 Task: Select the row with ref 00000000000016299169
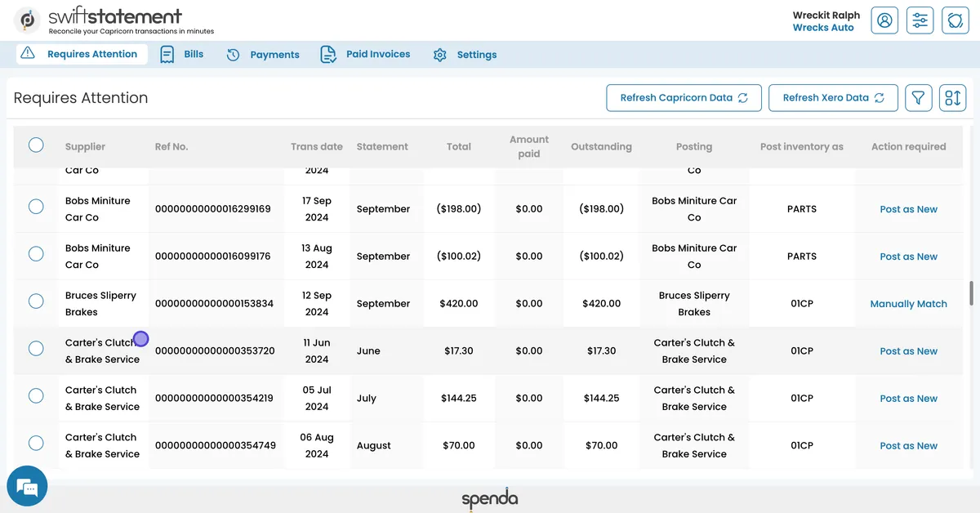(36, 206)
